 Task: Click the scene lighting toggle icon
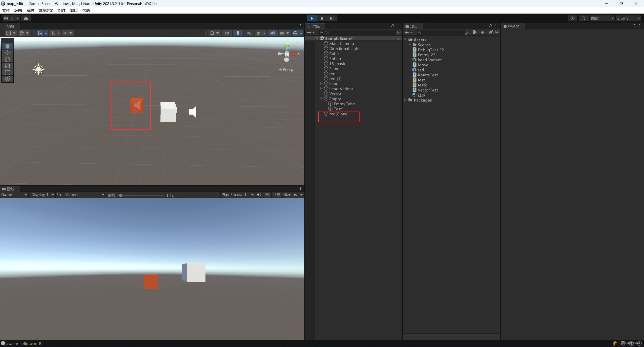click(238, 33)
